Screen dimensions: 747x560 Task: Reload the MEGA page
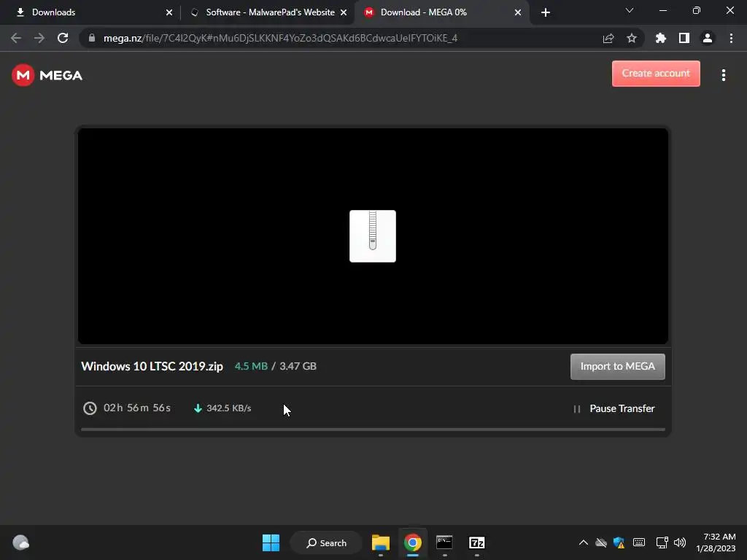click(63, 38)
